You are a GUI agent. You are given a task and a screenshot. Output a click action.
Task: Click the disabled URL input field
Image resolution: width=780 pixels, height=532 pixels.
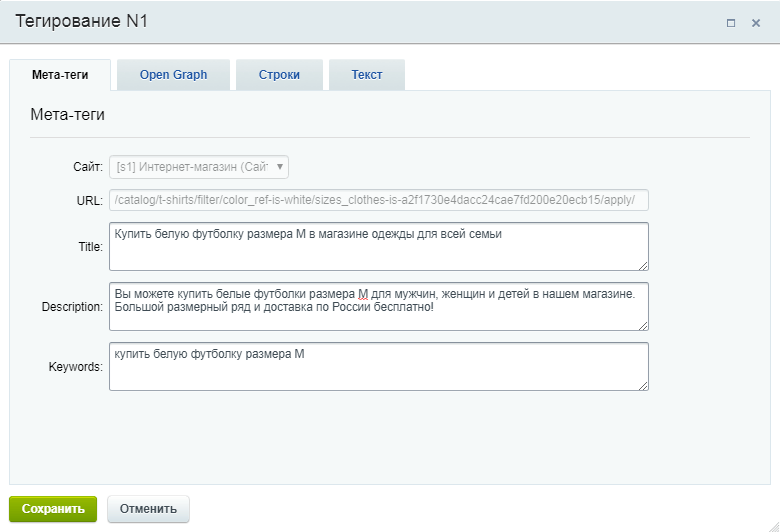(379, 200)
